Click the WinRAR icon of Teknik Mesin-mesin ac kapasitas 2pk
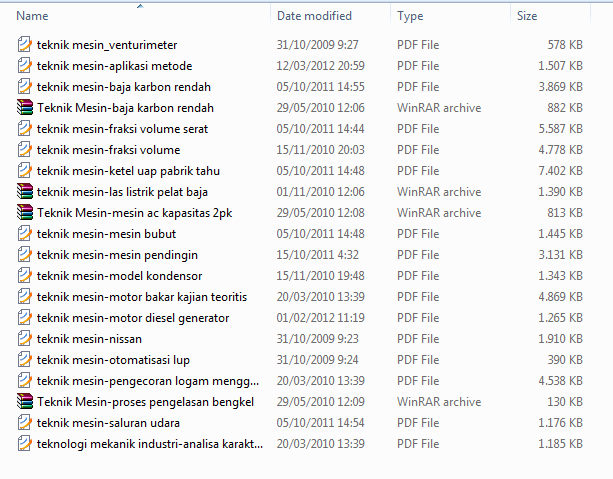 [x=25, y=212]
